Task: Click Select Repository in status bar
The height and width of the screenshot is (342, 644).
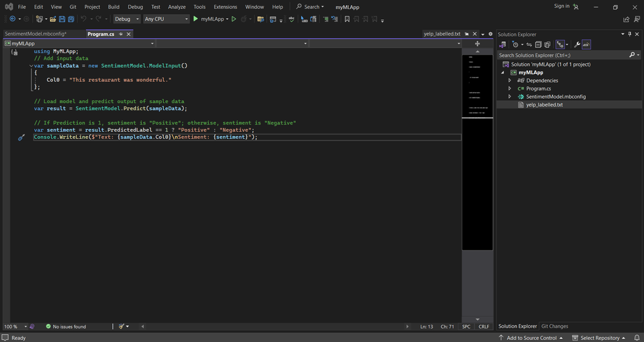Action: click(600, 337)
